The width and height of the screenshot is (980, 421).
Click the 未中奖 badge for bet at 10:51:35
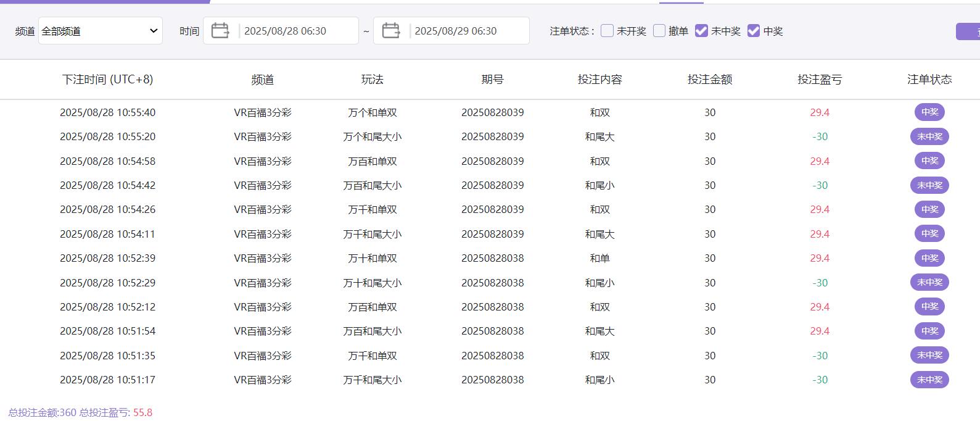(929, 356)
